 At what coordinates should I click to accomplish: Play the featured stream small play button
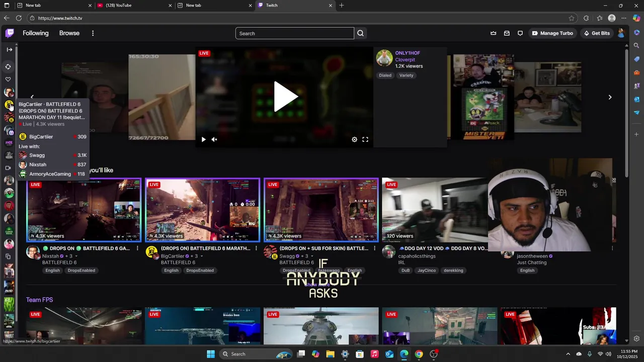pyautogui.click(x=203, y=140)
